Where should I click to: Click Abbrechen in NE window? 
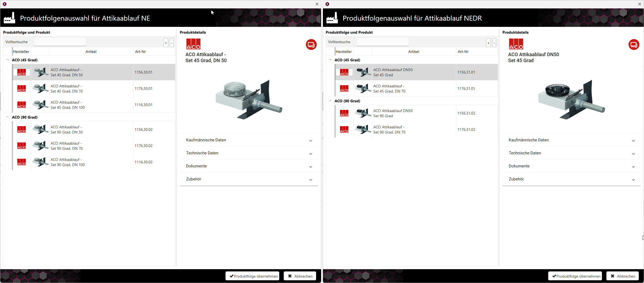300,276
